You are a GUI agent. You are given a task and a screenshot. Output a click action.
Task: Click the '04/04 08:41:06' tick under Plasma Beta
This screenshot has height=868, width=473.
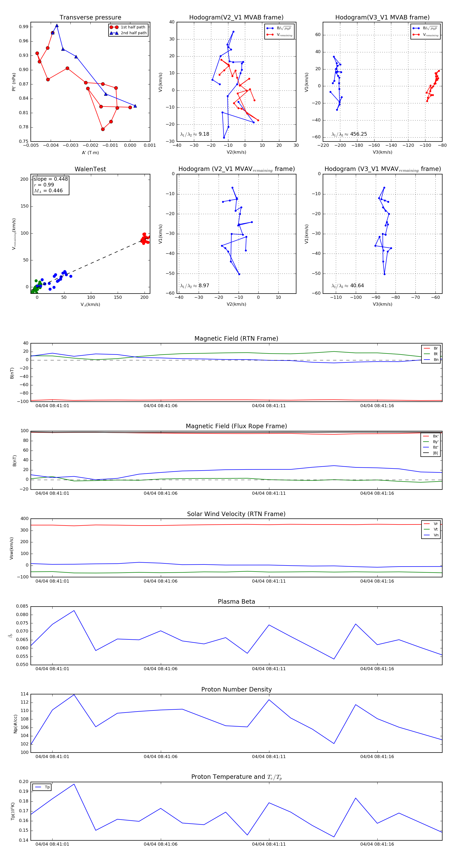[161, 669]
